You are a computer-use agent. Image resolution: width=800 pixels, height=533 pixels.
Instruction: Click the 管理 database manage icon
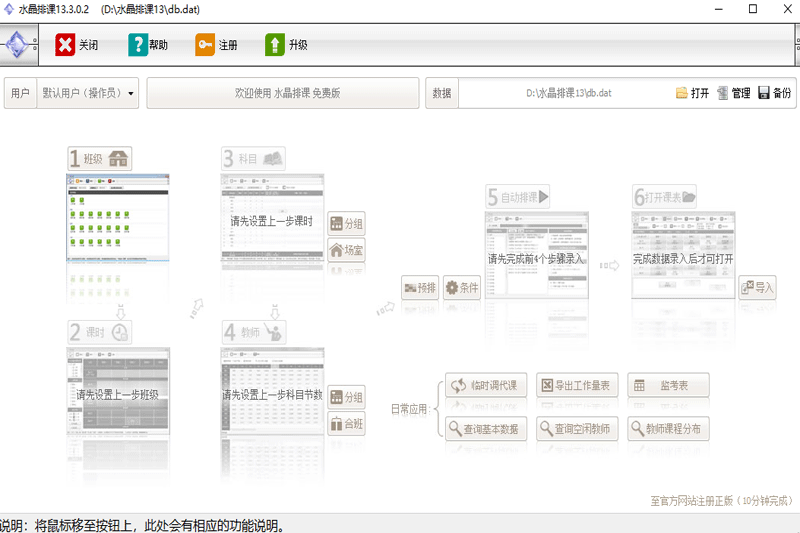point(722,93)
